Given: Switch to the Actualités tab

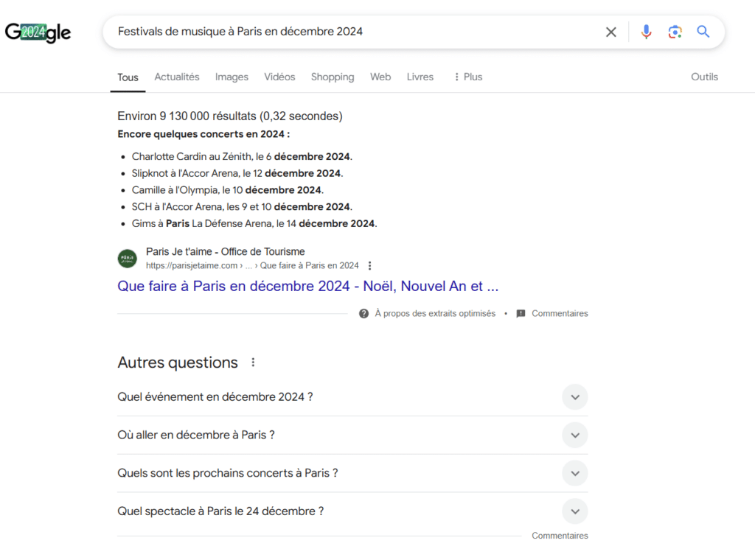Looking at the screenshot, I should tap(177, 77).
